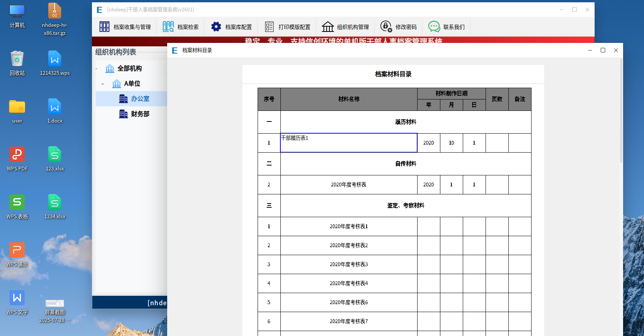
Task: Open the 回收站 desktop icon
Action: coord(17,59)
